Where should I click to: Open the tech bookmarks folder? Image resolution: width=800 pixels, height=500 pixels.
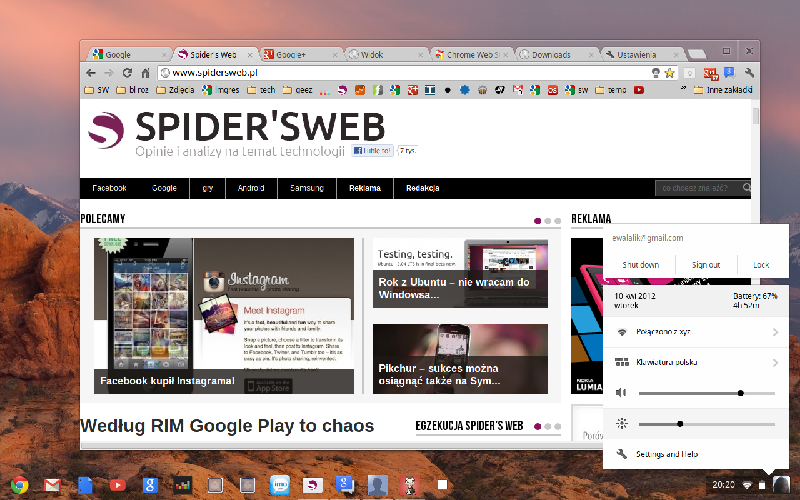click(261, 90)
